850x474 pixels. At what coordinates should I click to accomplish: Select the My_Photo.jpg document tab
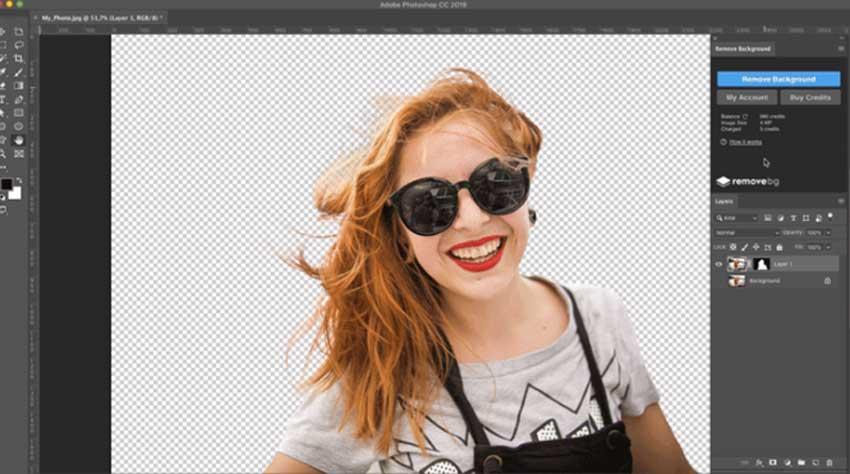pyautogui.click(x=100, y=18)
